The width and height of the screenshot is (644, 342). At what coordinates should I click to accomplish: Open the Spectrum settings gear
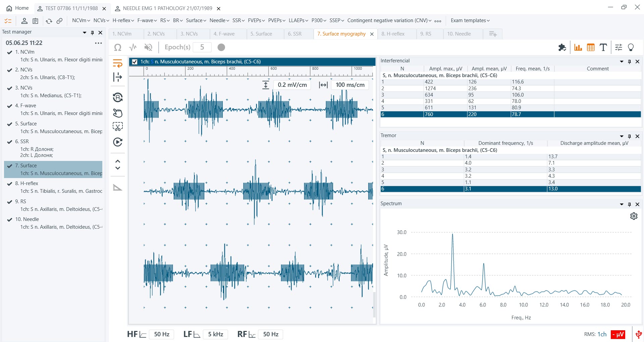tap(634, 216)
